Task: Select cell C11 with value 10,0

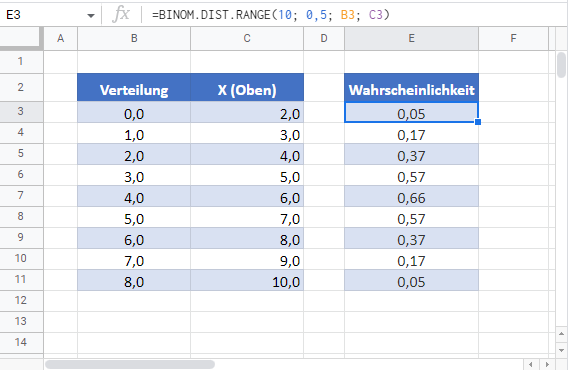Action: (247, 280)
